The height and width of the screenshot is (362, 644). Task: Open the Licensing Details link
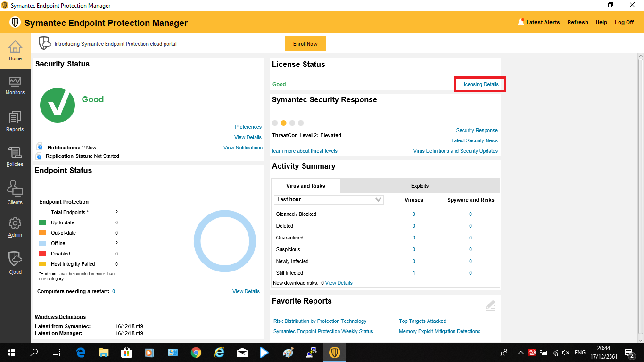click(480, 84)
